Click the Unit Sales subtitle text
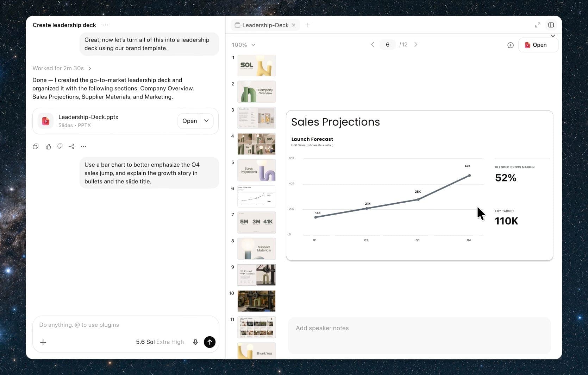This screenshot has height=375, width=588. pos(312,145)
